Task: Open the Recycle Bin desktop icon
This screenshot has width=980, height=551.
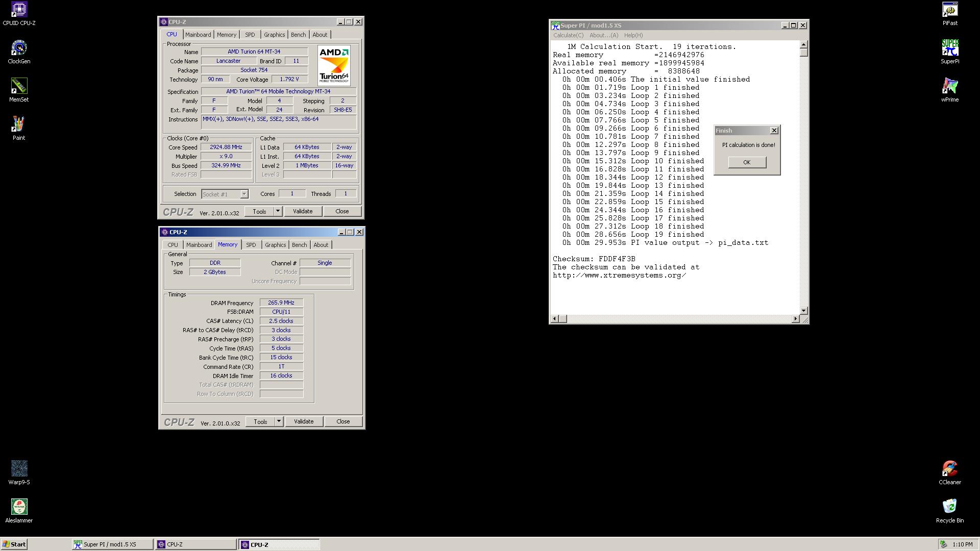Action: click(x=950, y=511)
